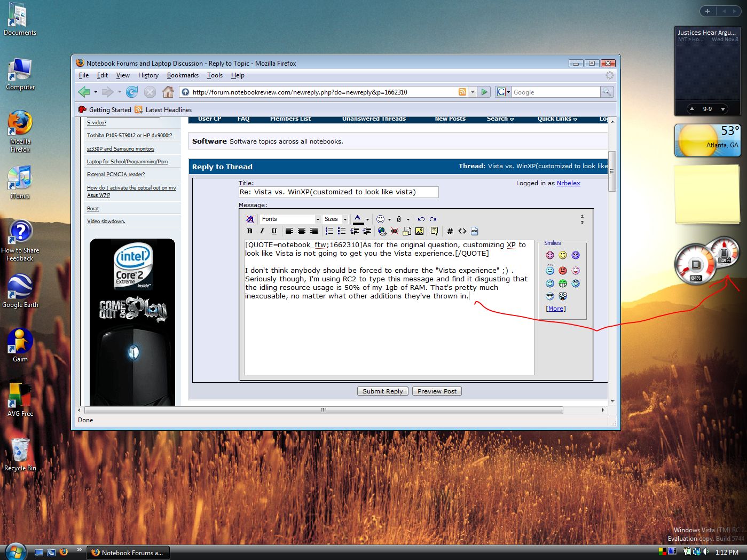The image size is (747, 560).
Task: Click the search magnifier button
Action: [607, 92]
